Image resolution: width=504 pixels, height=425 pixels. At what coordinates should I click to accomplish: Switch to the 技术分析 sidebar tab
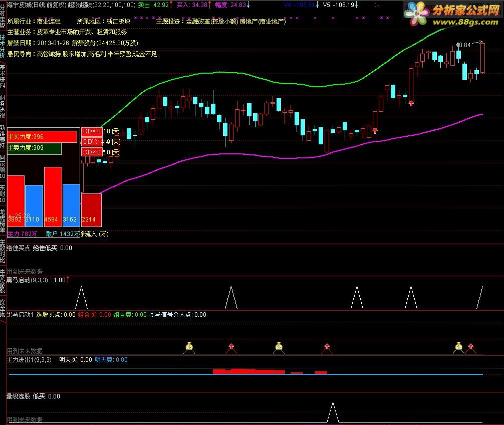pyautogui.click(x=3, y=46)
